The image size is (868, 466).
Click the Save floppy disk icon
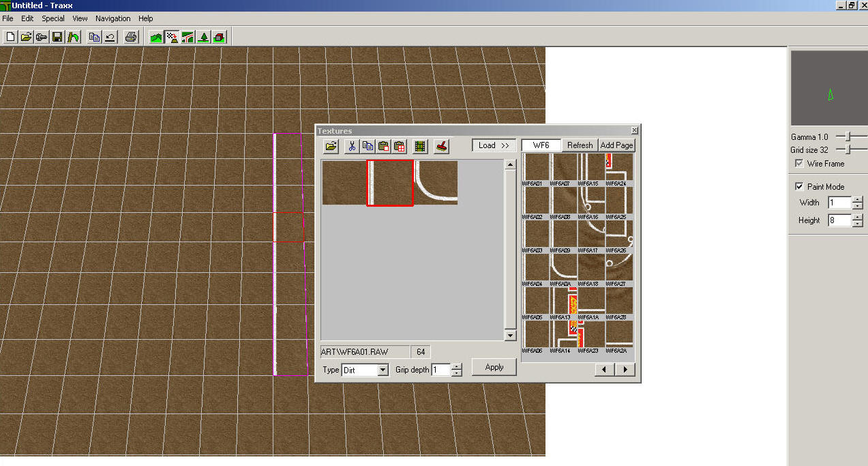[x=57, y=37]
